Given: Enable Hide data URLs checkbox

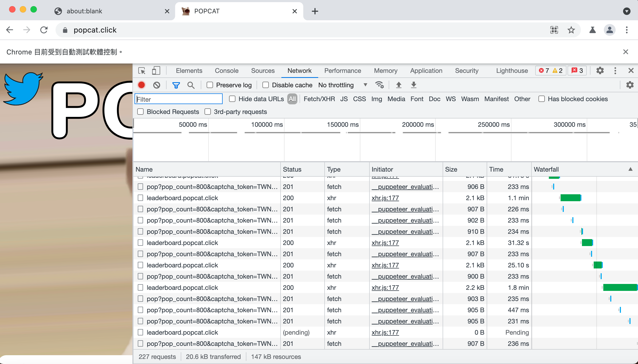Looking at the screenshot, I should [232, 99].
